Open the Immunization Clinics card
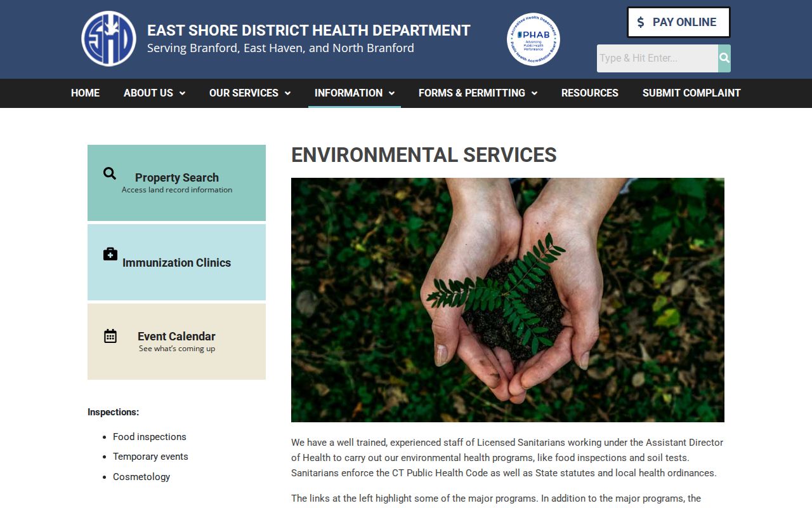Image resolution: width=812 pixels, height=508 pixels. (x=176, y=262)
